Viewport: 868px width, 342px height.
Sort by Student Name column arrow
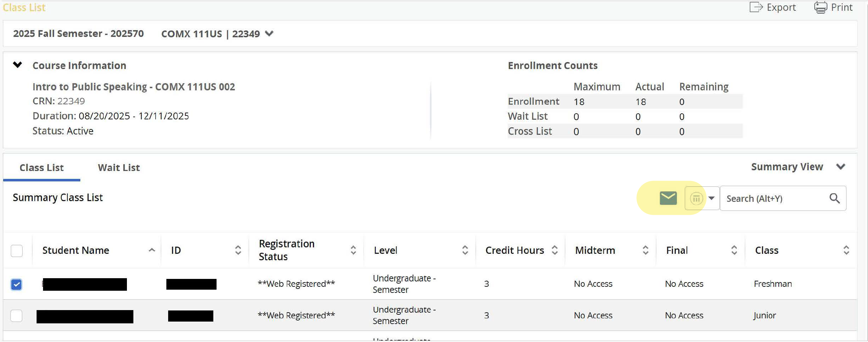click(x=152, y=250)
